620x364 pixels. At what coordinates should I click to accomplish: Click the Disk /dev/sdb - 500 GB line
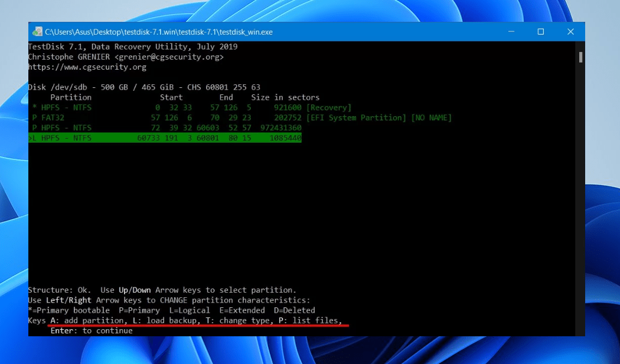tap(144, 87)
